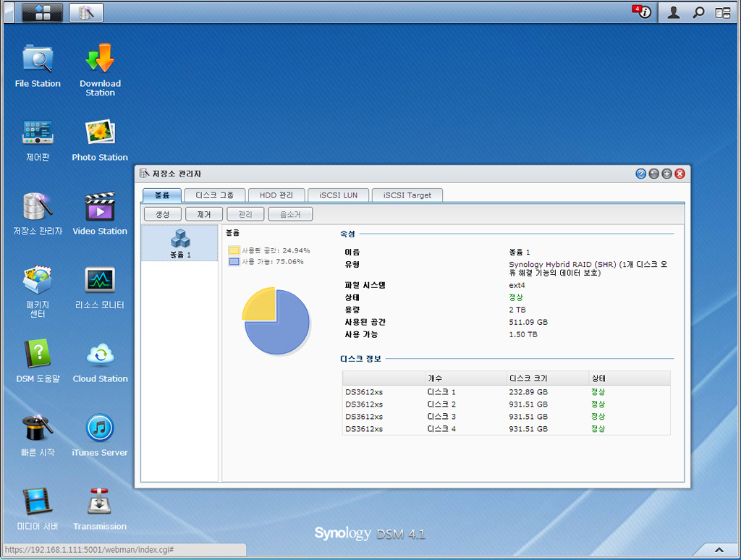
Task: Open the DSM main menu button
Action: click(42, 12)
